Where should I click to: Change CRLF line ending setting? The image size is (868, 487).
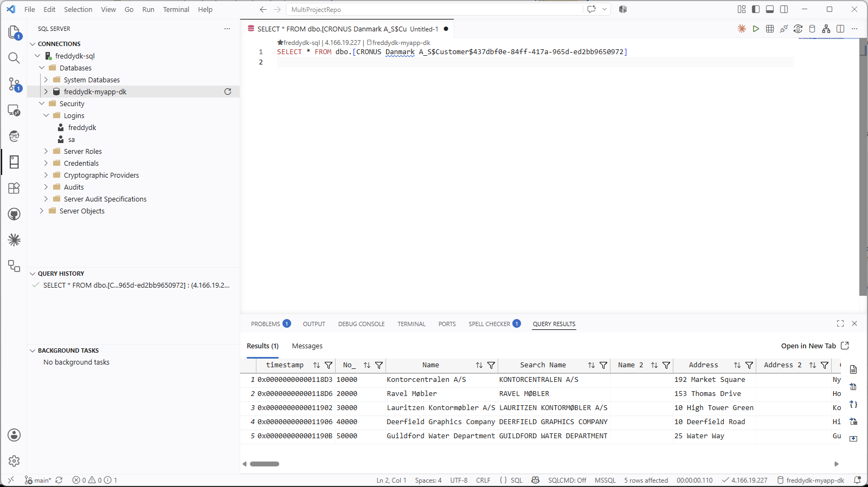[x=483, y=480]
